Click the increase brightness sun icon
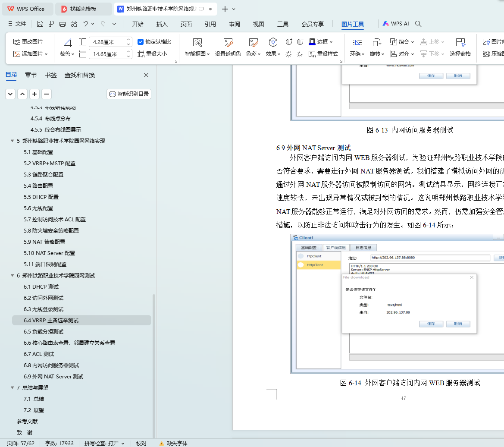Image resolution: width=504 pixels, height=447 pixels. point(288,54)
